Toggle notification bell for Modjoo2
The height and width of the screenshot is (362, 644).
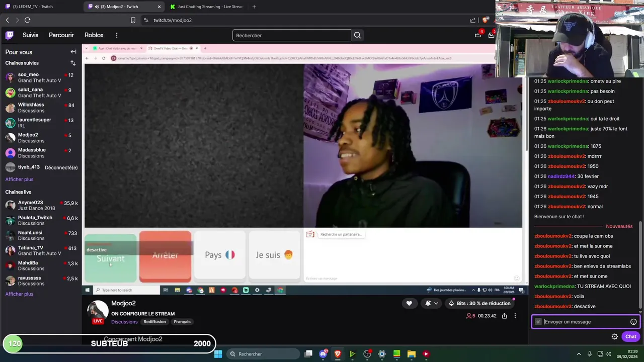(428, 303)
